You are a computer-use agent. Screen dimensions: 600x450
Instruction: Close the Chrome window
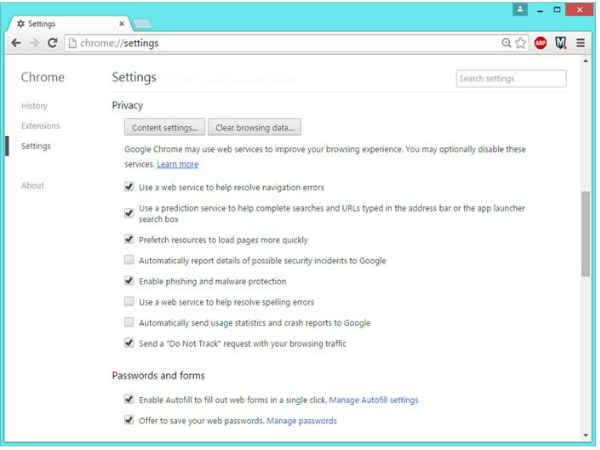(x=579, y=10)
